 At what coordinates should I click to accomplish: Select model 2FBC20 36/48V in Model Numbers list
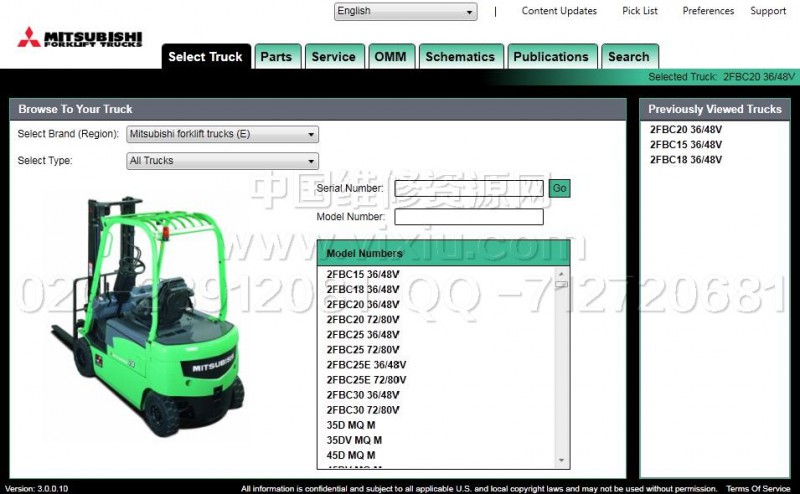click(x=363, y=305)
